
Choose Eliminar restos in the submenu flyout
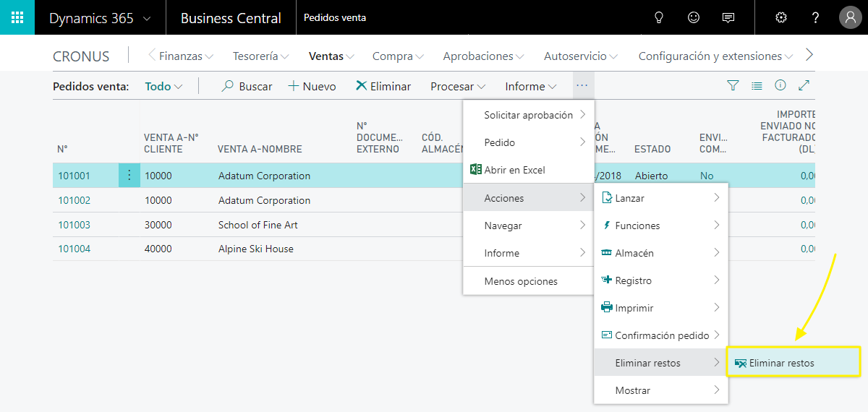coord(781,363)
